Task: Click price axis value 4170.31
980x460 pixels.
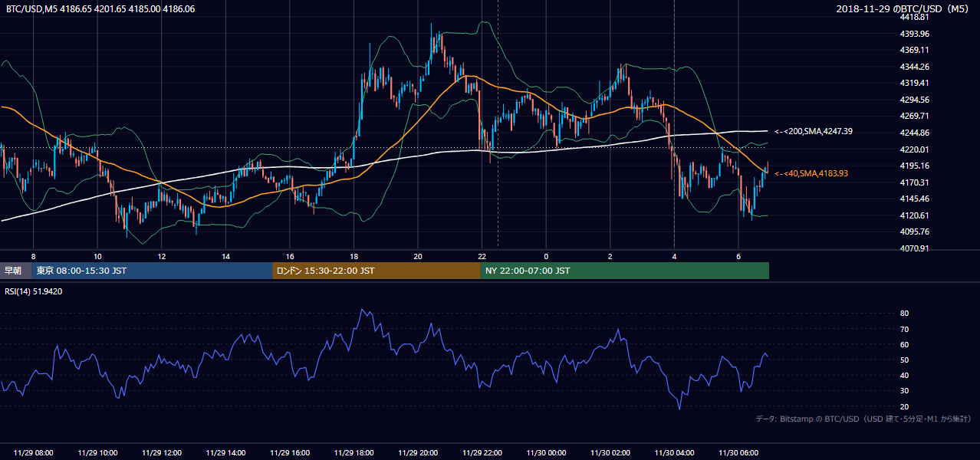Action: [915, 182]
